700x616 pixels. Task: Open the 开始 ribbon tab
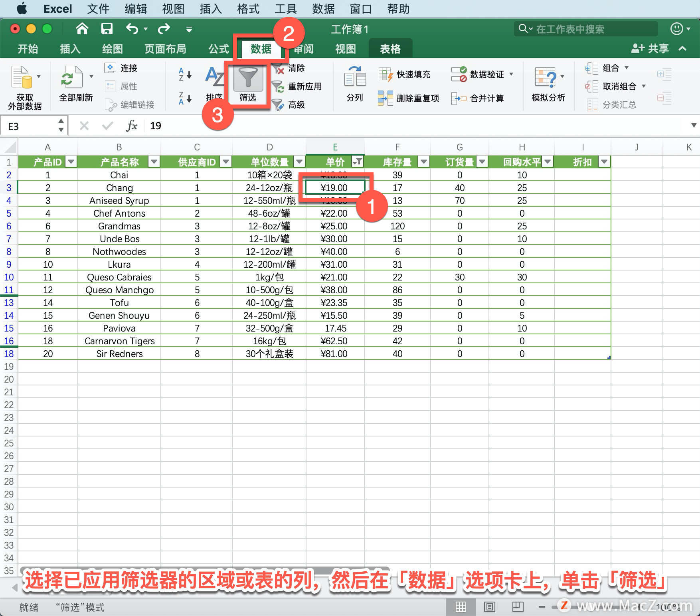click(28, 49)
